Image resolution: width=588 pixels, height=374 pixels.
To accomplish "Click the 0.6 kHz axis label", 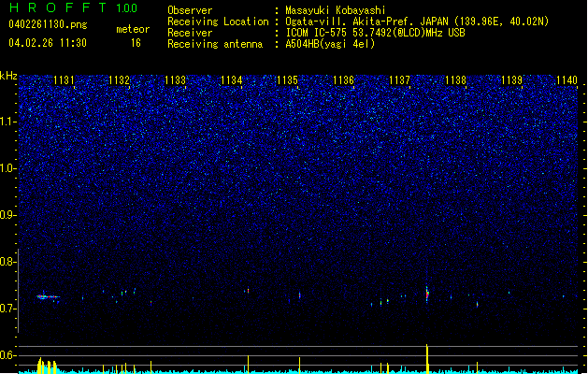I will coord(8,355).
